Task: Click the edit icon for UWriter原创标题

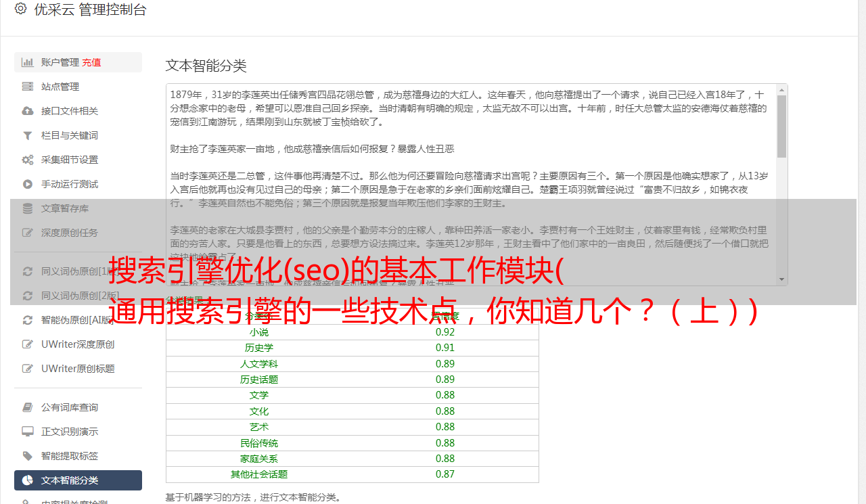Action: (x=28, y=369)
